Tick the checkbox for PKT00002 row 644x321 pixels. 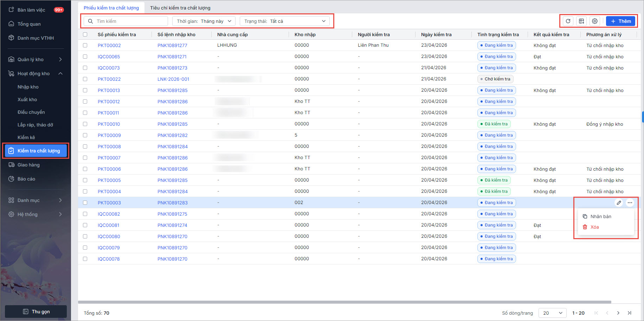[x=85, y=45]
